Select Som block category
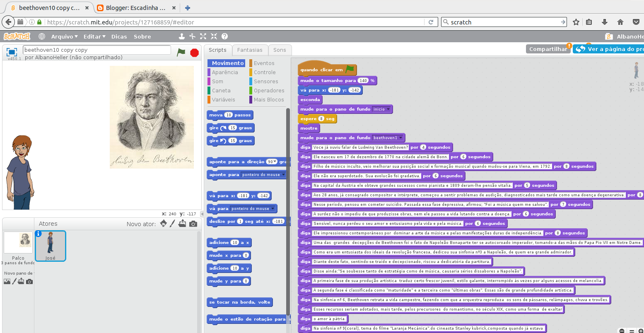This screenshot has height=333, width=644. pos(217,81)
